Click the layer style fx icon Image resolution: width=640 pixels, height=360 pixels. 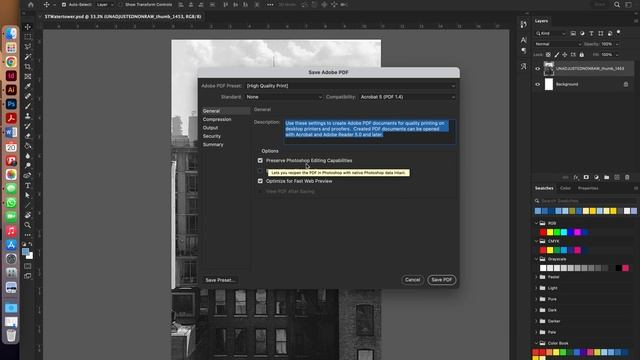click(x=576, y=177)
